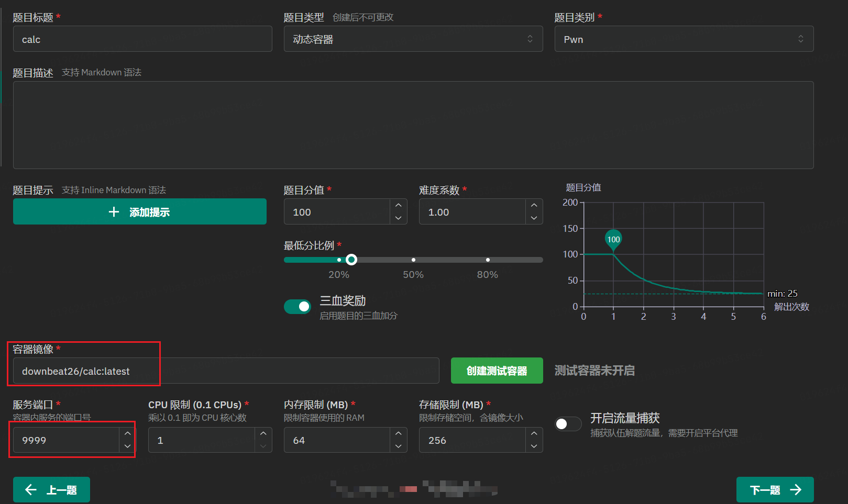Disable the 三血奖励 toggle
The image size is (848, 504).
[x=298, y=307]
